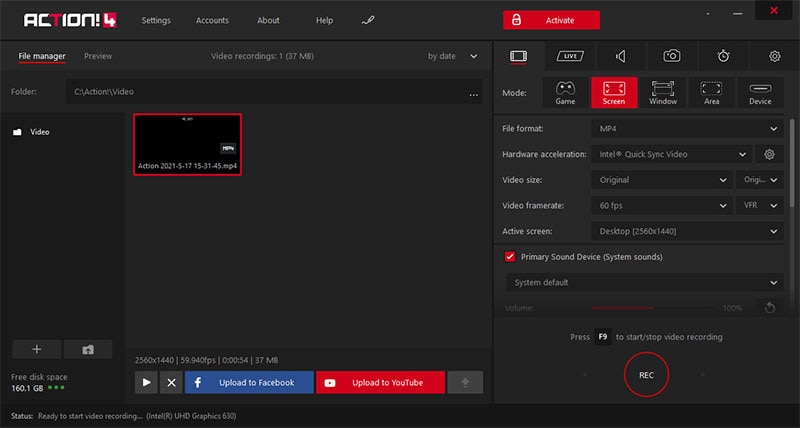Open File format MP4 dropdown
This screenshot has width=800, height=428.
pyautogui.click(x=687, y=129)
